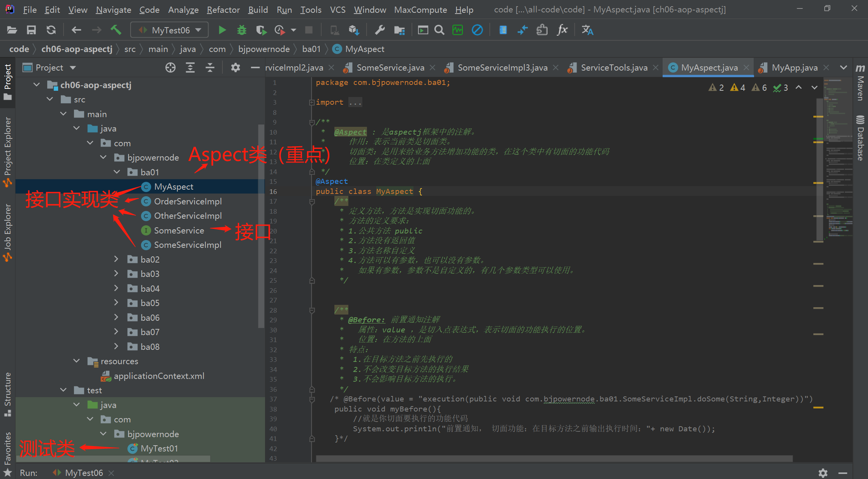868x479 pixels.
Task: Collapse the ba01 package in Project tree
Action: (117, 172)
